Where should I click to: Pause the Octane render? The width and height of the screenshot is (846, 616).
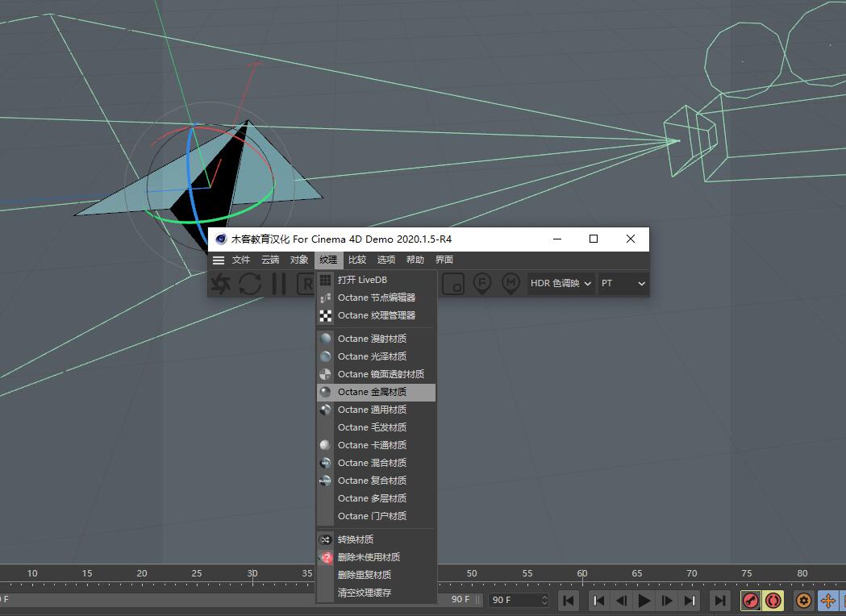[279, 283]
